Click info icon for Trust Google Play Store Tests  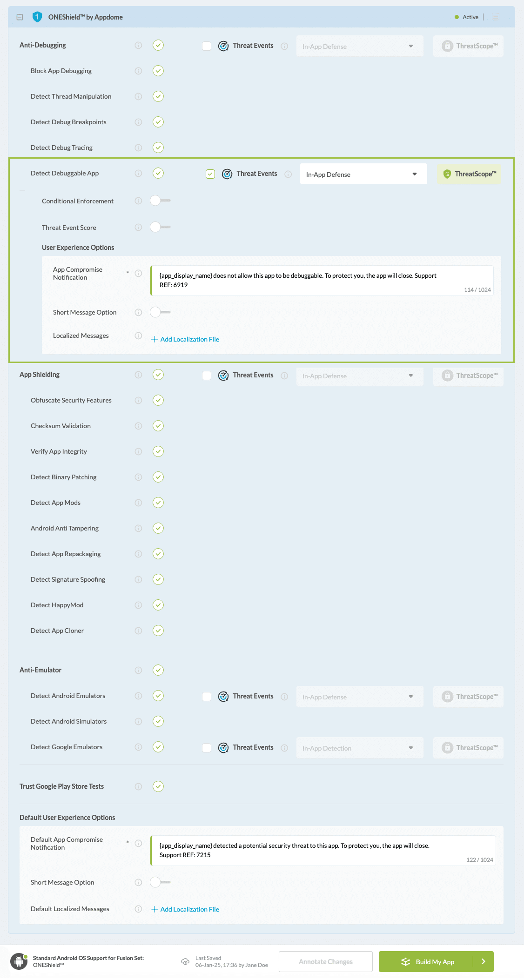[x=138, y=786]
